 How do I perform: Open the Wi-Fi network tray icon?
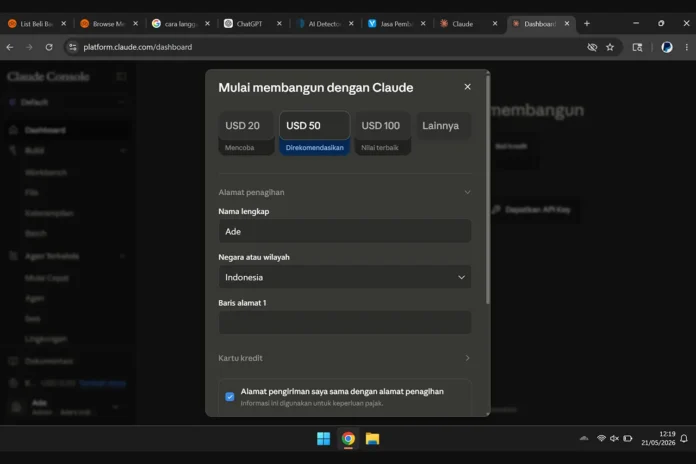click(x=601, y=439)
